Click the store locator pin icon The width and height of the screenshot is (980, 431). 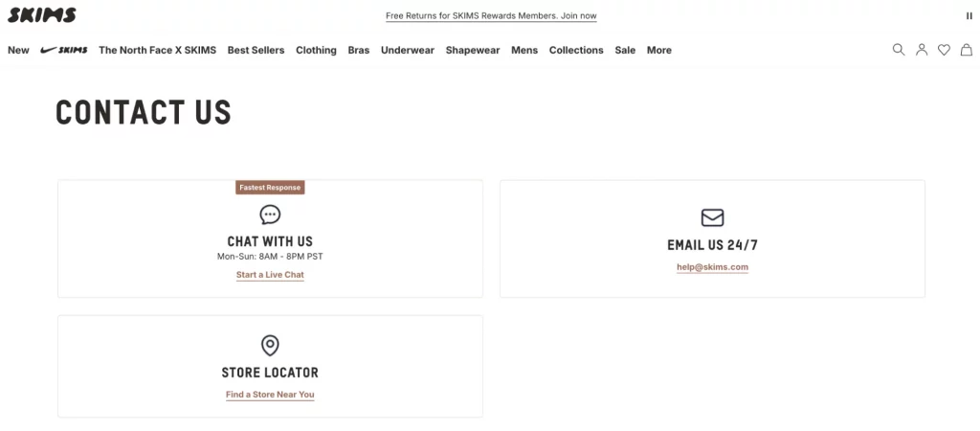click(x=270, y=346)
